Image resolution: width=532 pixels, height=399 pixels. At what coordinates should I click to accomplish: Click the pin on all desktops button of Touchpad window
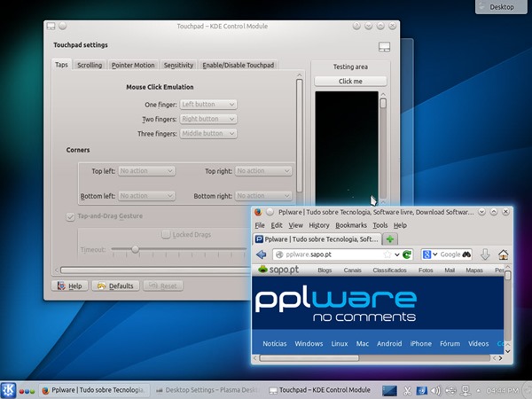[62, 26]
